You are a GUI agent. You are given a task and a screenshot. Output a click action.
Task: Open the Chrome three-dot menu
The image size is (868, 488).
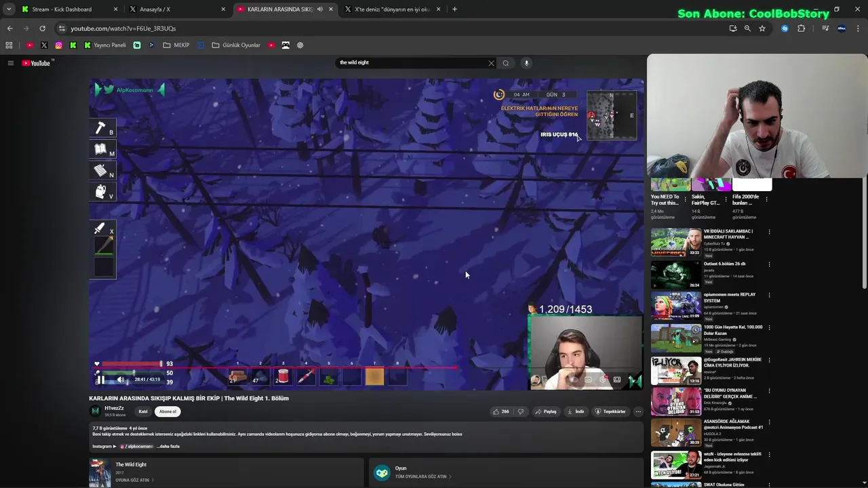click(859, 28)
